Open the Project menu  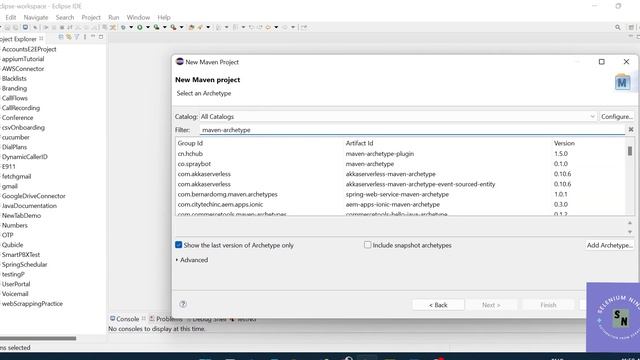click(91, 18)
